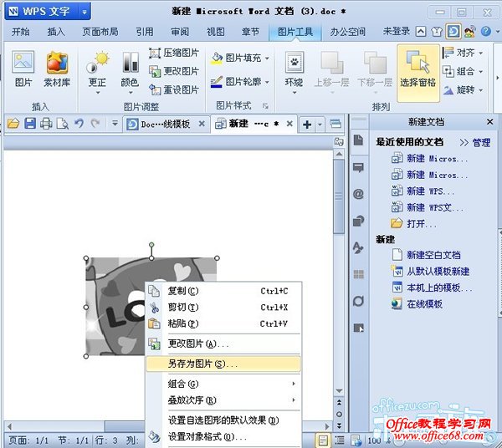
Task: Click the Insert Picture icon
Action: [x=23, y=67]
